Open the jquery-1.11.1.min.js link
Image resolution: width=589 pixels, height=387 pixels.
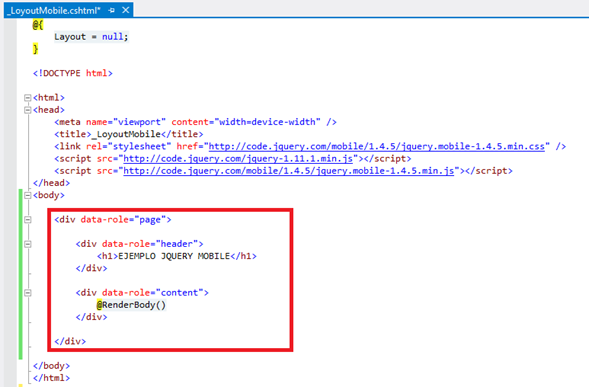coord(238,159)
